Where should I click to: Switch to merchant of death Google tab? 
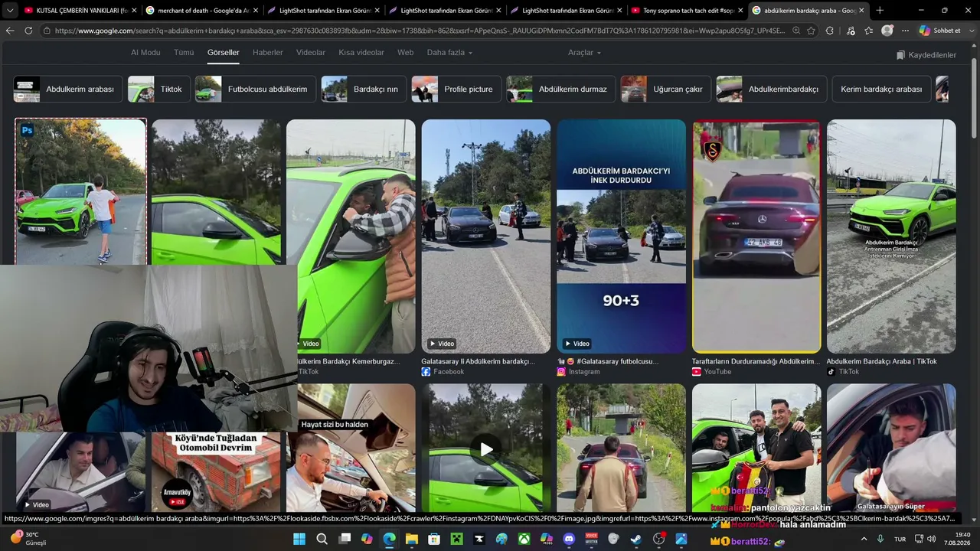coord(201,11)
